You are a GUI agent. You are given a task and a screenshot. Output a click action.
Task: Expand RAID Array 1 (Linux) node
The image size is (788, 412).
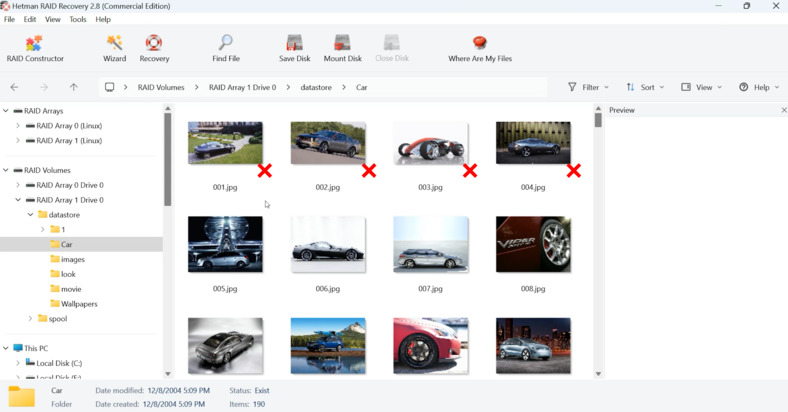pos(18,140)
